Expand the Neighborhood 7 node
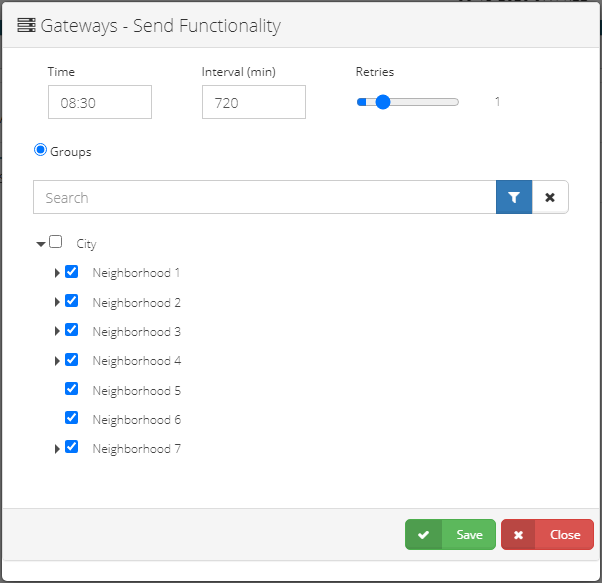Viewport: 602px width, 583px height. point(57,449)
